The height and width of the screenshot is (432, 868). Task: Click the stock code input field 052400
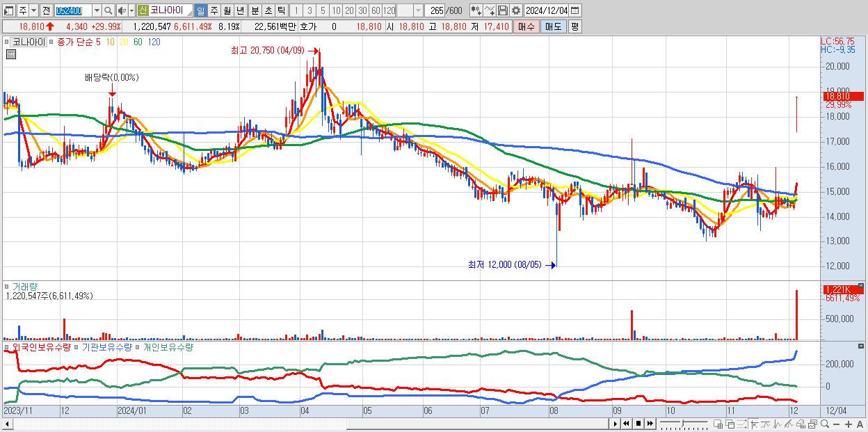pos(73,10)
